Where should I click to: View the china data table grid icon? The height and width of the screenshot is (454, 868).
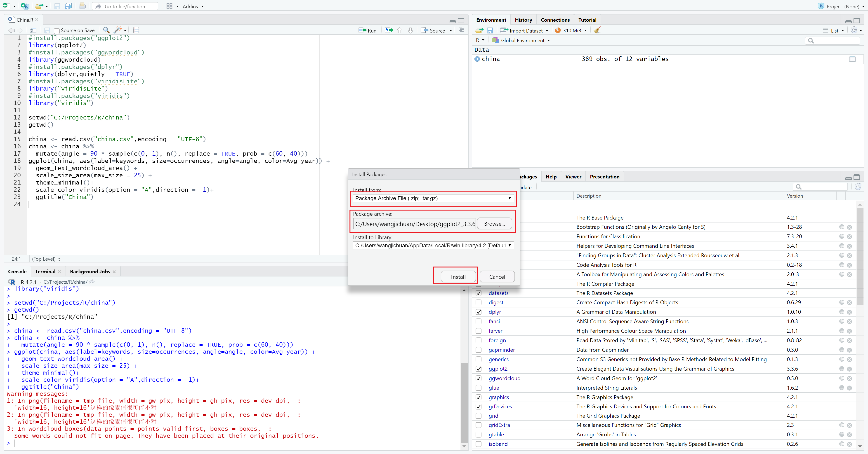[852, 59]
